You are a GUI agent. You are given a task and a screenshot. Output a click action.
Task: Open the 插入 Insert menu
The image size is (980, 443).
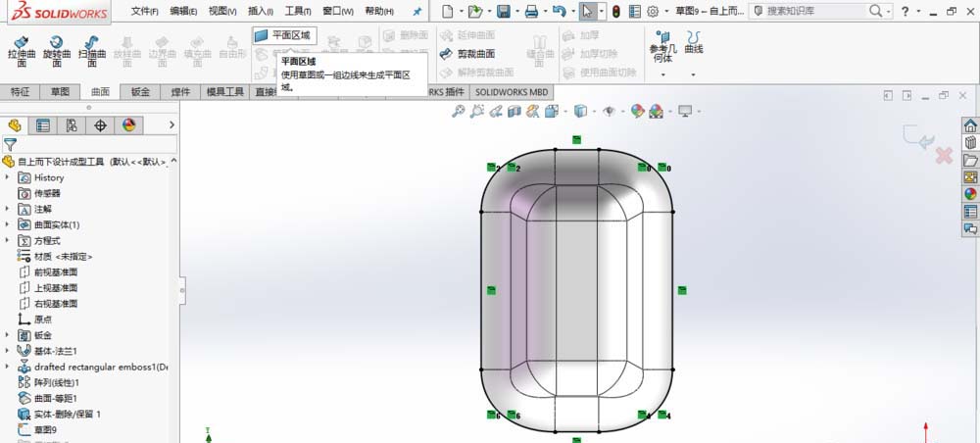click(x=261, y=11)
